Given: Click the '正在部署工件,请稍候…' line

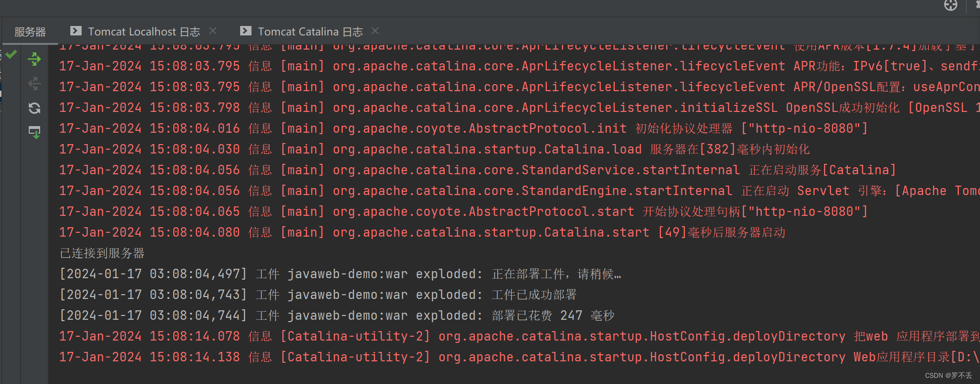Looking at the screenshot, I should (x=340, y=274).
